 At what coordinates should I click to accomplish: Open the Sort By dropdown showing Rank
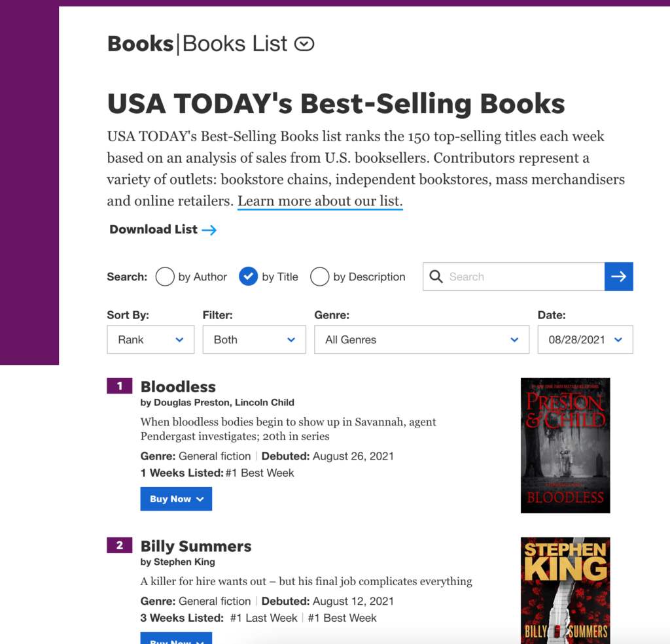pos(150,339)
